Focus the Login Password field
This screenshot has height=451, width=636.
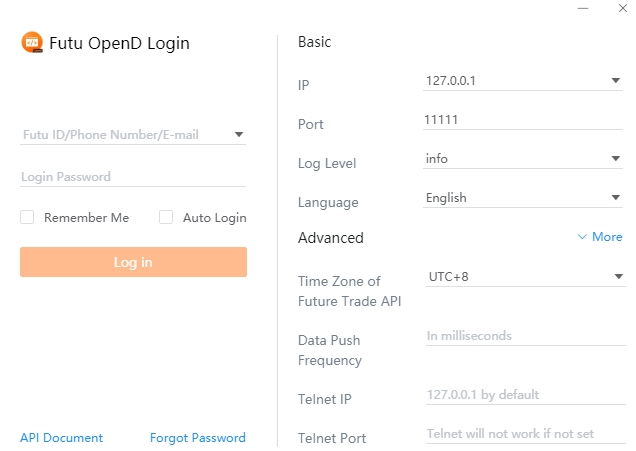(132, 177)
